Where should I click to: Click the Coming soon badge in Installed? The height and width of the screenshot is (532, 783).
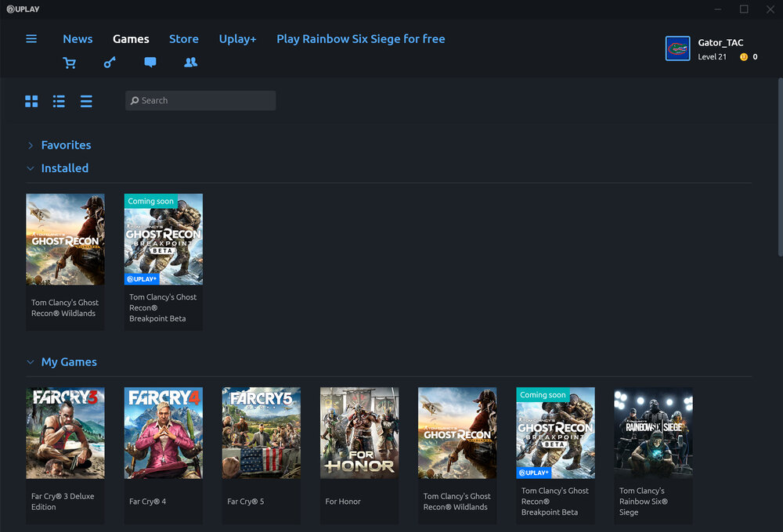[150, 201]
